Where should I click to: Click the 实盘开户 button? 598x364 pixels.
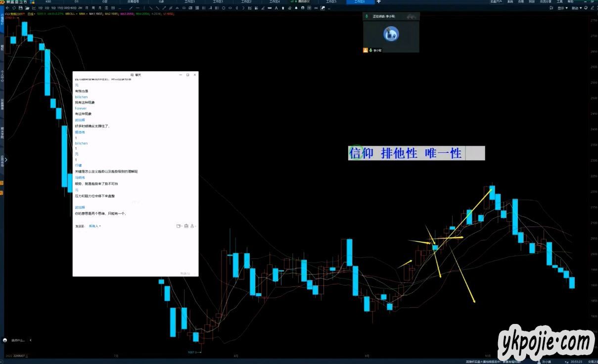496,2
